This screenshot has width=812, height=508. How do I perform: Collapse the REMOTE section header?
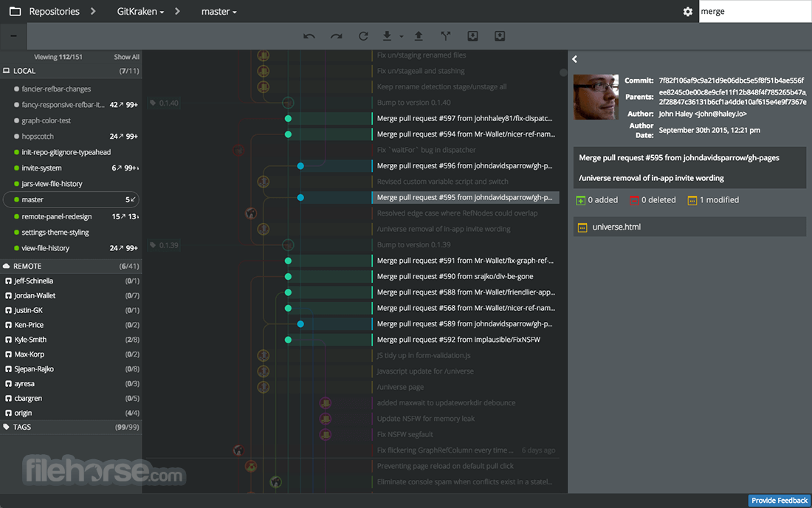pos(71,266)
